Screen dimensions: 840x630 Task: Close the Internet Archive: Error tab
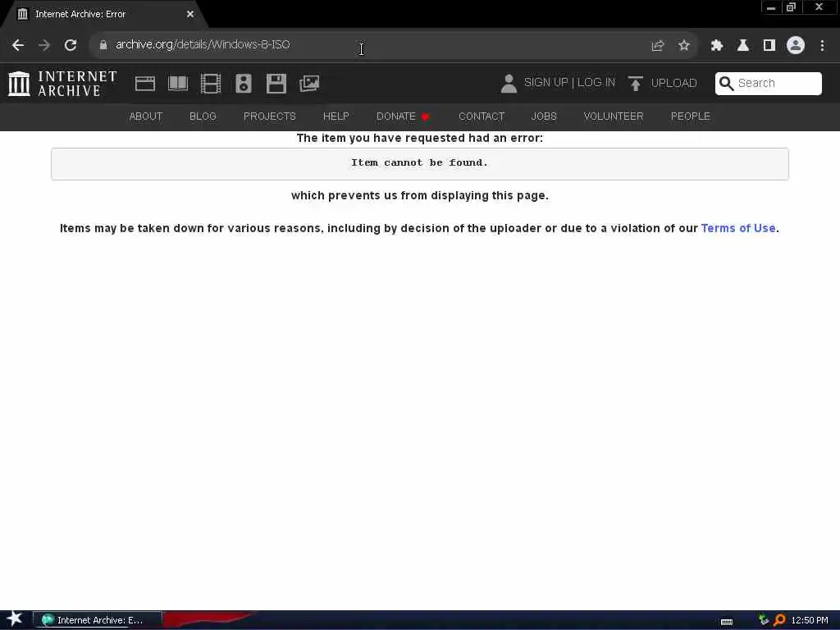coord(190,14)
